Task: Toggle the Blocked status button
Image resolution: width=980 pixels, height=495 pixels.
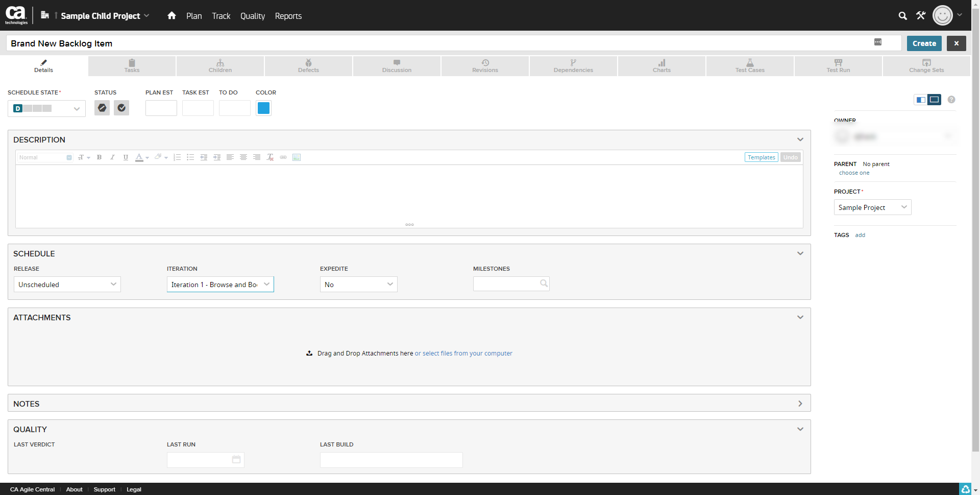Action: 102,108
